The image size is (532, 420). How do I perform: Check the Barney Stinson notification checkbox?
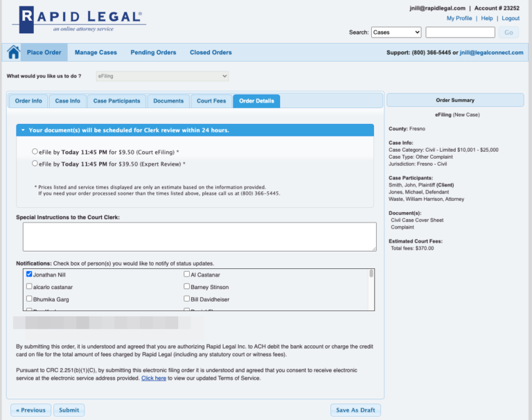(186, 286)
